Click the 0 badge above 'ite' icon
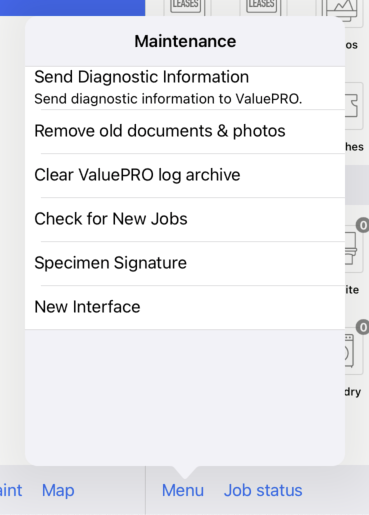This screenshot has height=515, width=369. coord(363,225)
